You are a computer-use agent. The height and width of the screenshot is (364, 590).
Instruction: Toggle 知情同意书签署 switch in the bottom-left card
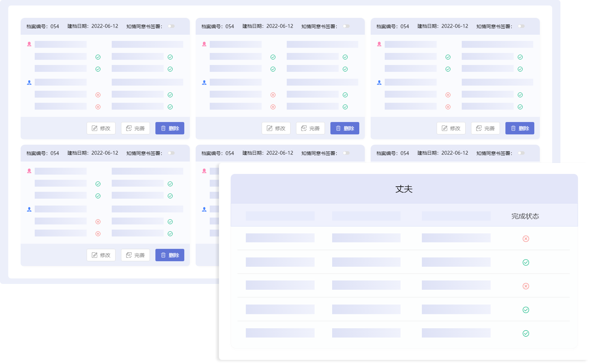coord(171,153)
